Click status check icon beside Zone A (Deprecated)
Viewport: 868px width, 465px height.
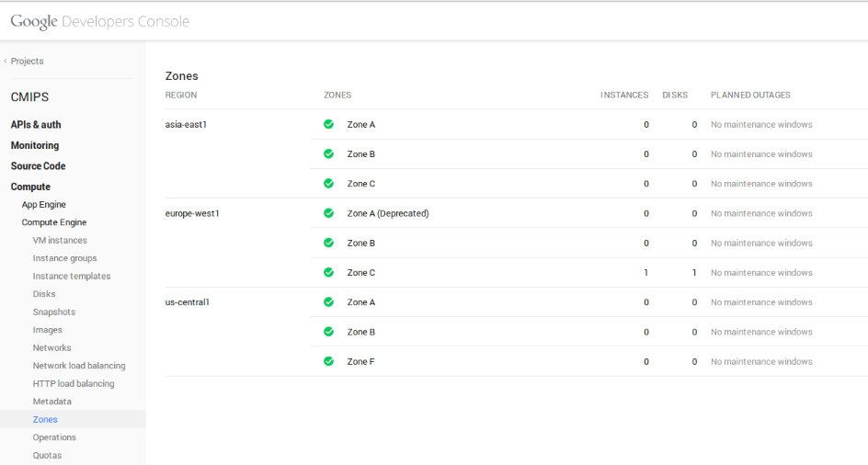[x=329, y=213]
